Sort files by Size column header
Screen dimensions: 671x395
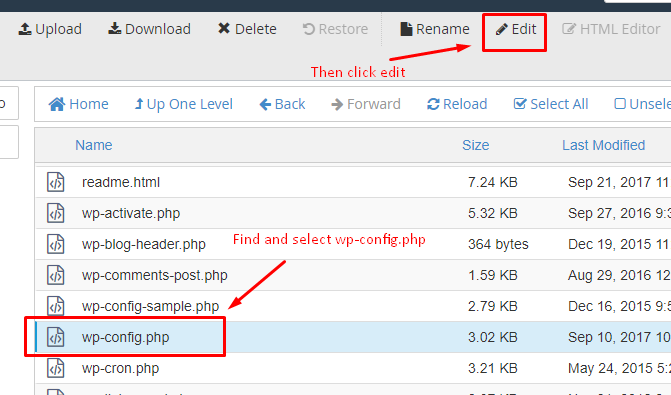(x=475, y=145)
